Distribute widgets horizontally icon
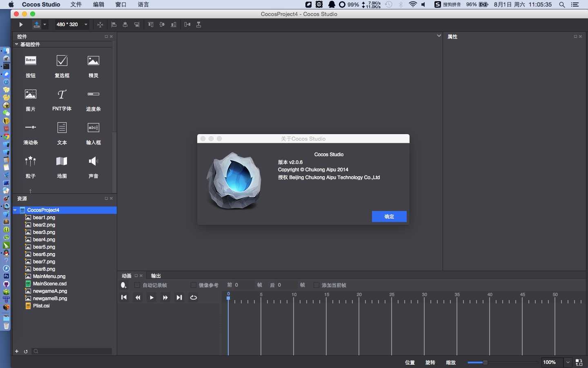Image resolution: width=588 pixels, height=368 pixels. [x=187, y=25]
